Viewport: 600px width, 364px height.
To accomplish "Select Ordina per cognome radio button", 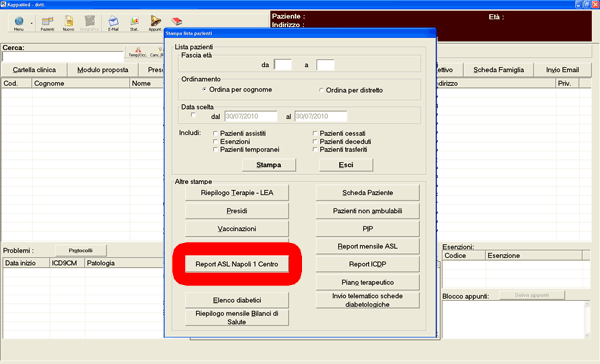I will tap(204, 90).
